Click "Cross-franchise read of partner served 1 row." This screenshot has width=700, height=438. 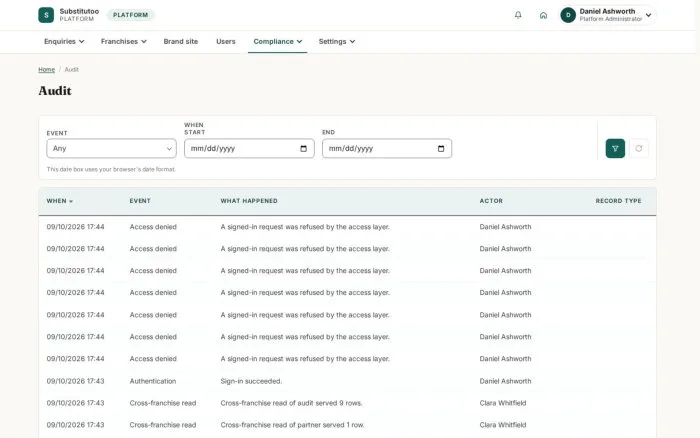coord(292,425)
